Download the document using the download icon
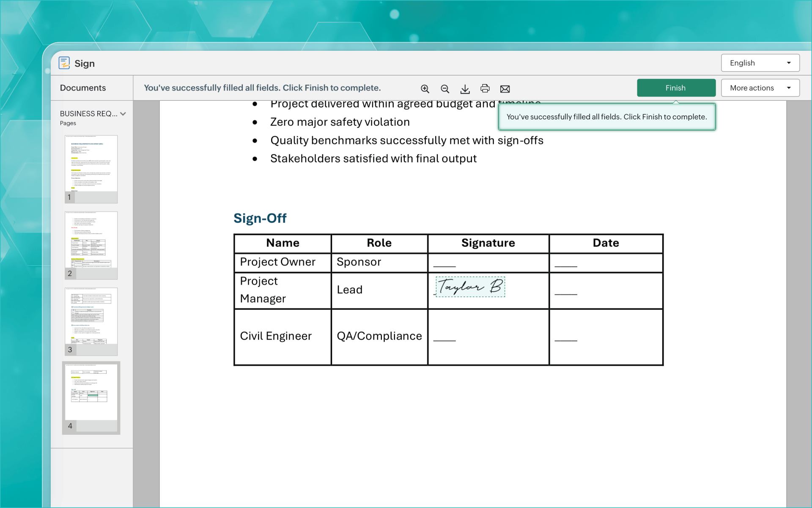 (x=465, y=88)
